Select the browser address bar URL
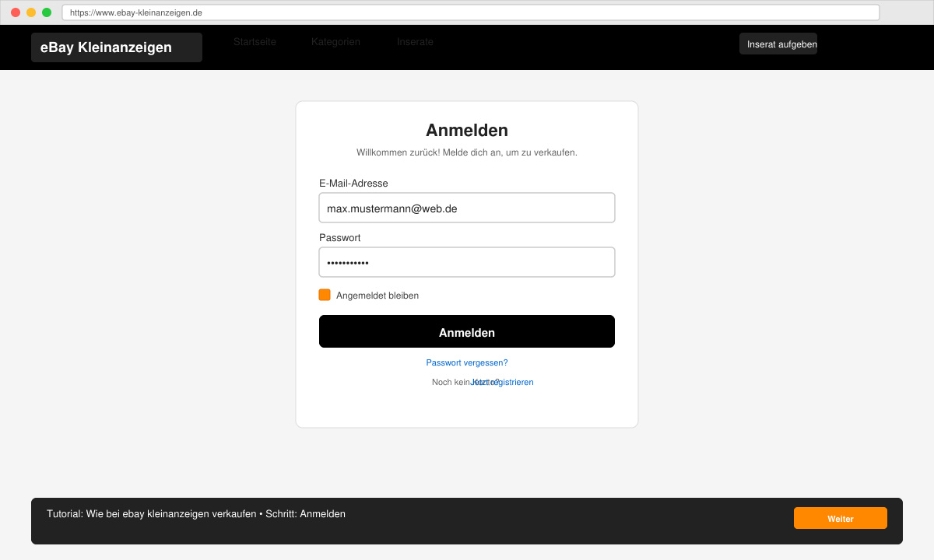The width and height of the screenshot is (934, 560). pos(470,12)
